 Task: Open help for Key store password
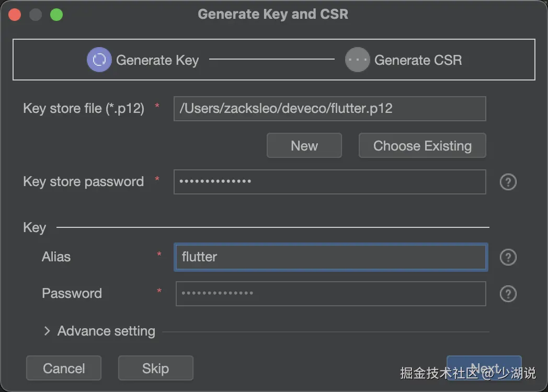(x=508, y=182)
